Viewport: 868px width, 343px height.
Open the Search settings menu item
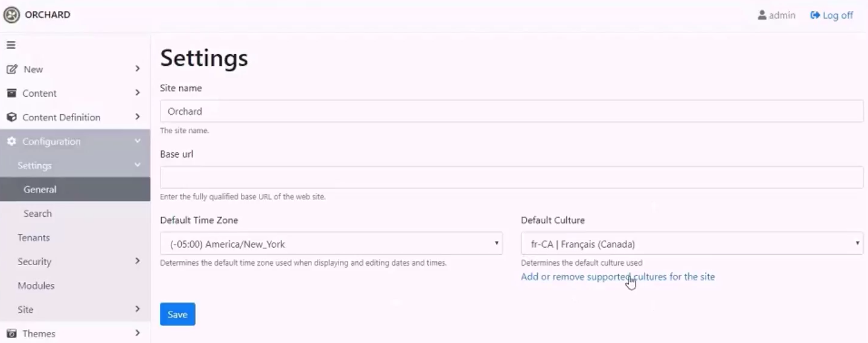tap(75, 213)
